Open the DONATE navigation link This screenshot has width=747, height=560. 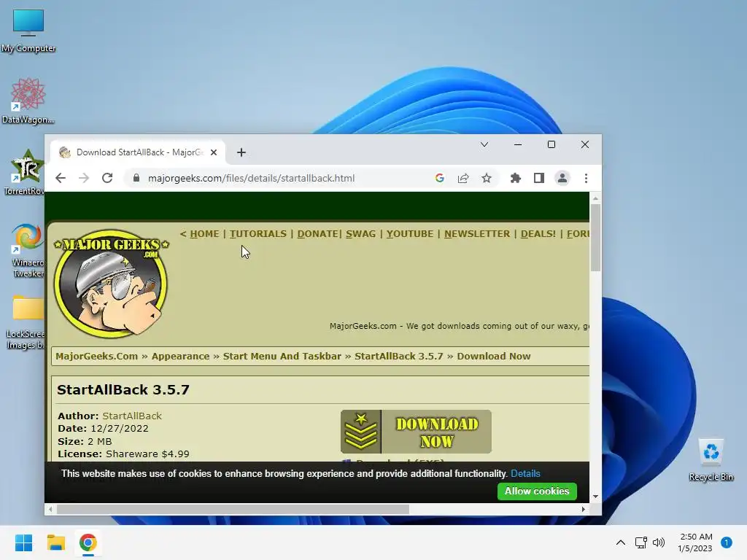[x=318, y=234]
